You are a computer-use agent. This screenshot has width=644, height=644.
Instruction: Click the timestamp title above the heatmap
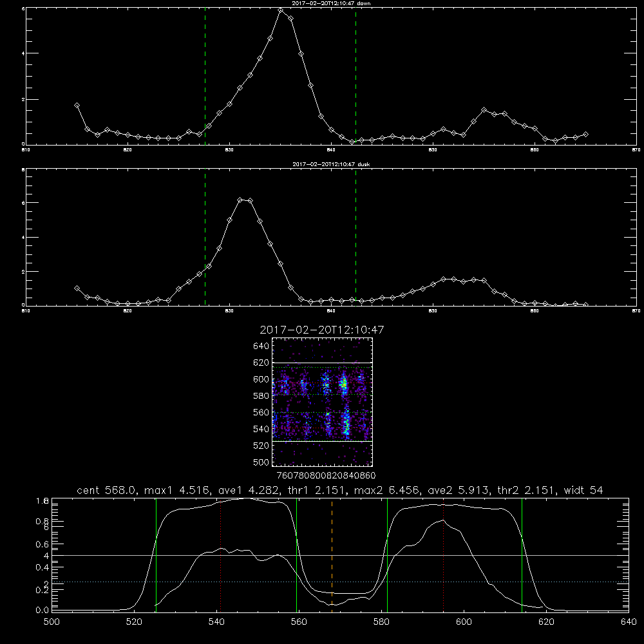pos(322,330)
